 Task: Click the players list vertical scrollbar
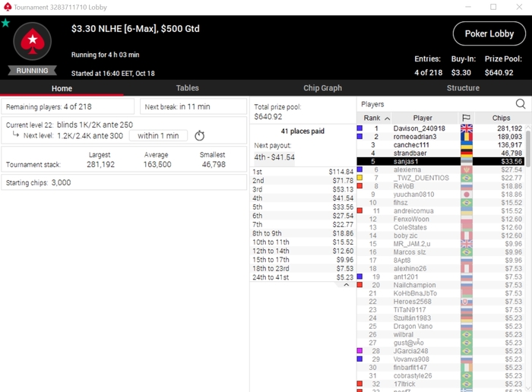coord(528,149)
